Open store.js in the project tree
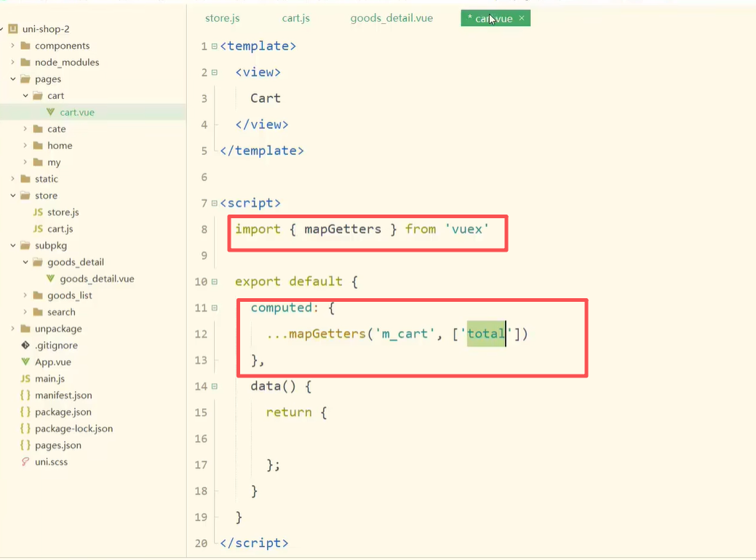The width and height of the screenshot is (756, 560). coord(63,212)
